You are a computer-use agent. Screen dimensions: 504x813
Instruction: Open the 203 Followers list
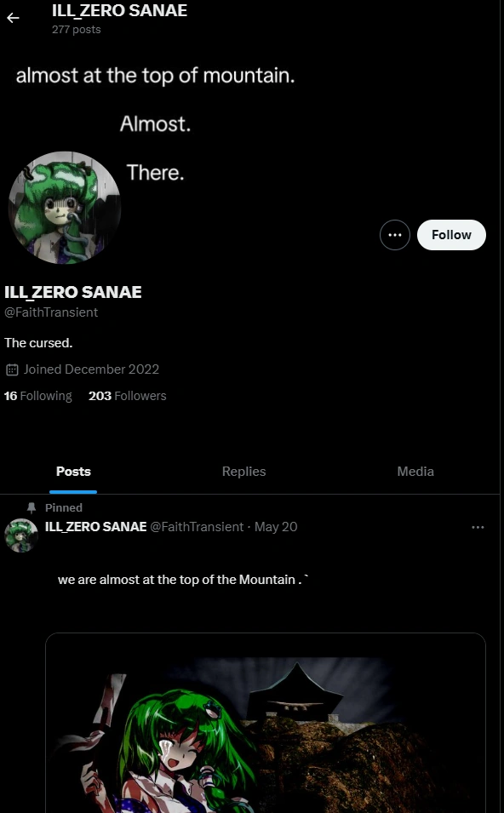(x=127, y=395)
